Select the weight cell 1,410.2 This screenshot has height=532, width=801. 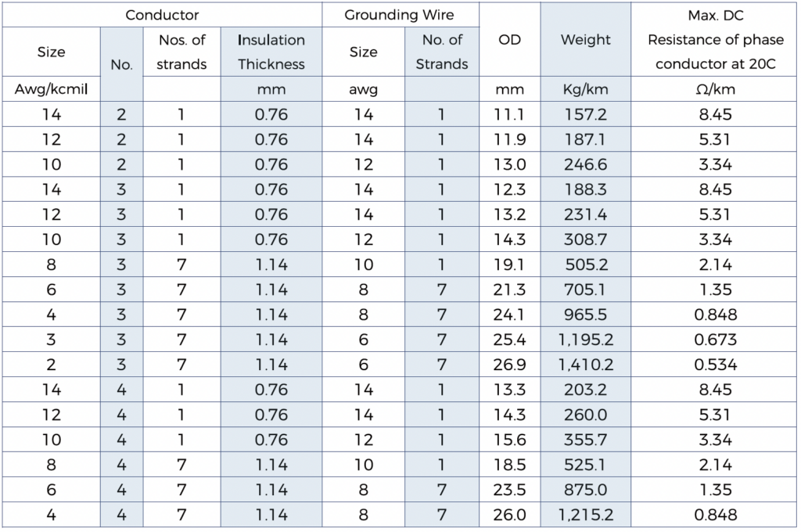click(585, 365)
